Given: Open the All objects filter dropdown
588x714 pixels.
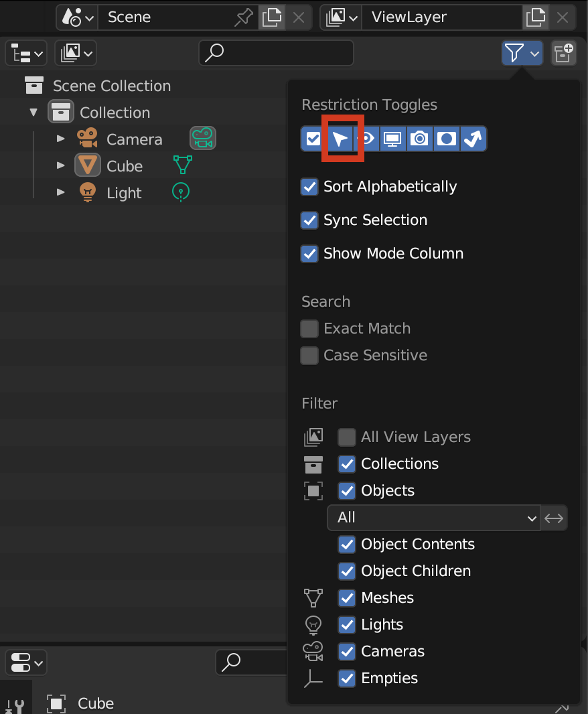Looking at the screenshot, I should coord(434,518).
